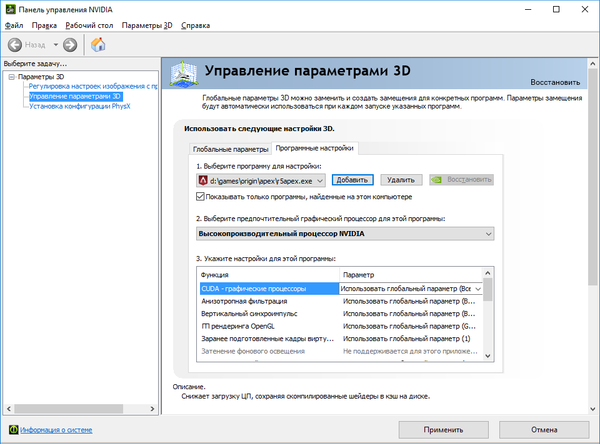The width and height of the screenshot is (600, 444).
Task: Select Управление параметрами 3D tree item
Action: coord(75,96)
